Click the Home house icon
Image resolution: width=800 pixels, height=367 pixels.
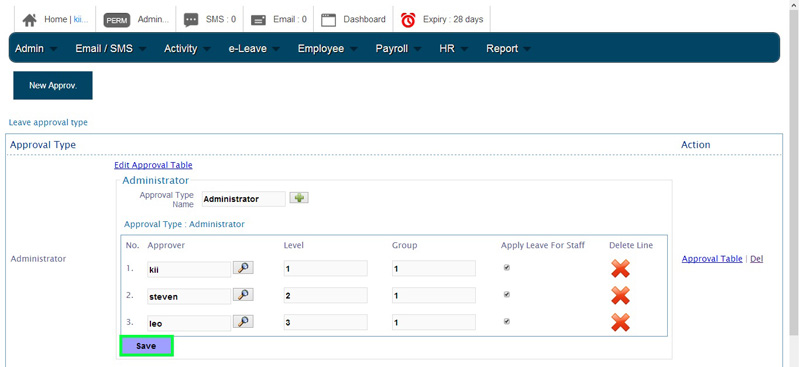pos(30,20)
